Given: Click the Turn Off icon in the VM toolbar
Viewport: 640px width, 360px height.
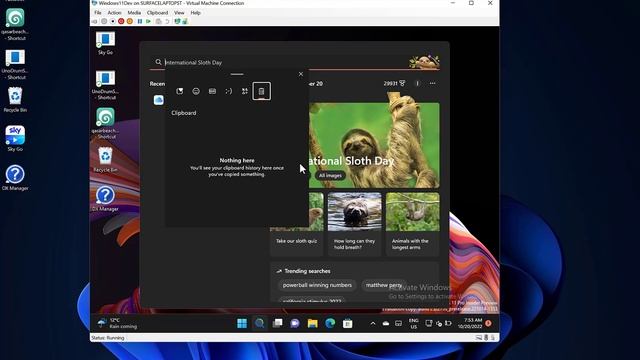Looking at the screenshot, I should (113, 21).
